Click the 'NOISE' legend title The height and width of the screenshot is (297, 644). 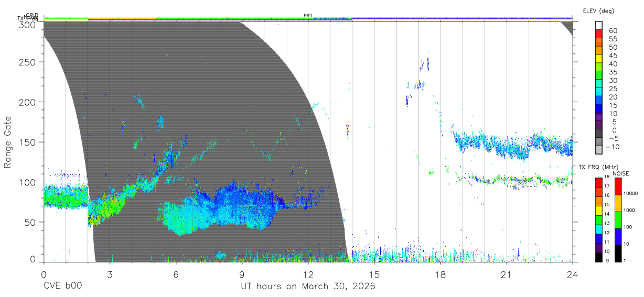pos(621,173)
